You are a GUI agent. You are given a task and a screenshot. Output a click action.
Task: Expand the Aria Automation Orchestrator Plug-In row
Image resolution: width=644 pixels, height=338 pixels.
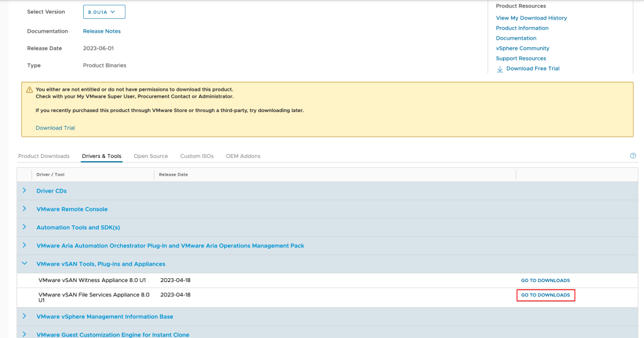[x=25, y=245]
